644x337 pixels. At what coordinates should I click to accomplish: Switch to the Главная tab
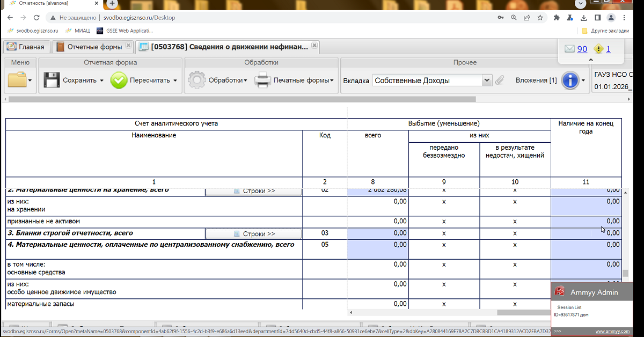tap(27, 47)
